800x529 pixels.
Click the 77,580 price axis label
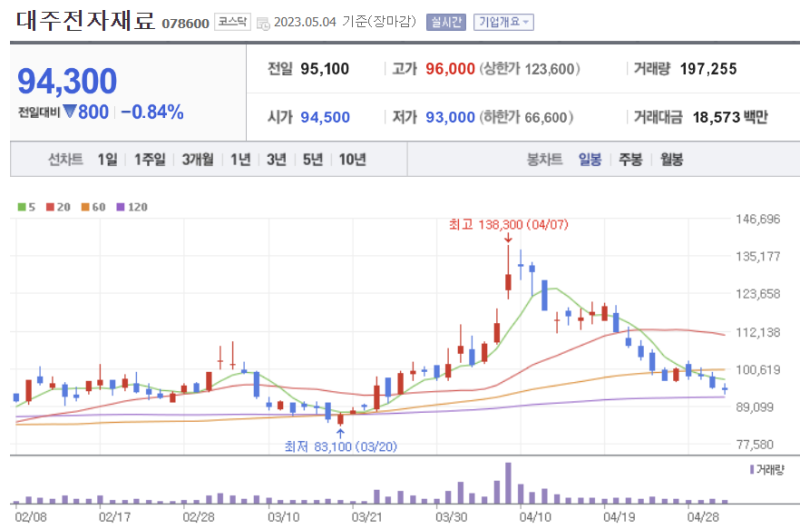[x=755, y=445]
